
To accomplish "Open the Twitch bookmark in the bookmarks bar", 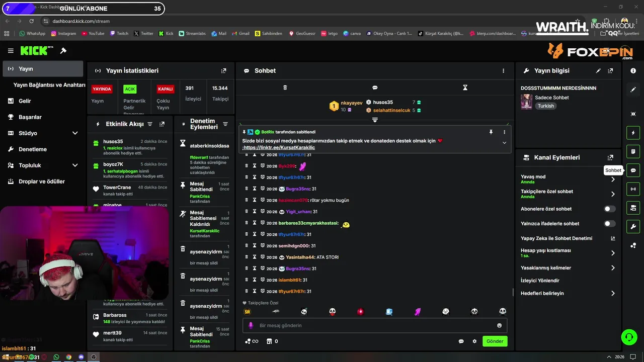I will click(x=119, y=34).
